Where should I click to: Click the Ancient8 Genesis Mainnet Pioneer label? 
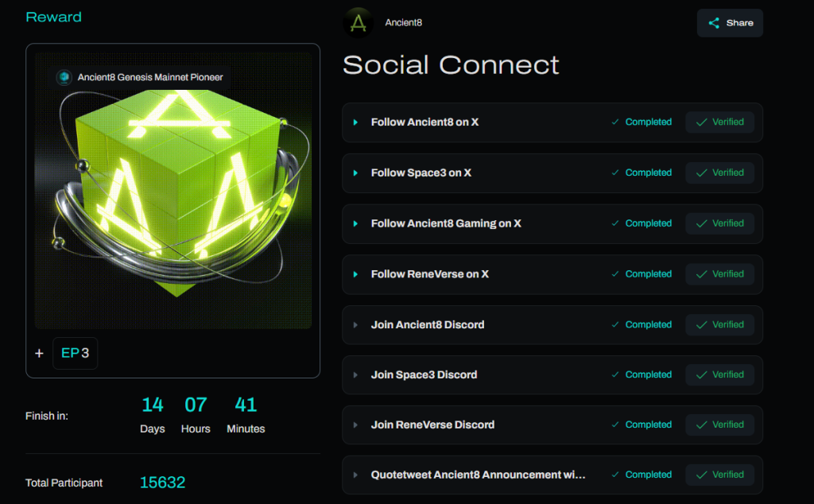tap(150, 77)
